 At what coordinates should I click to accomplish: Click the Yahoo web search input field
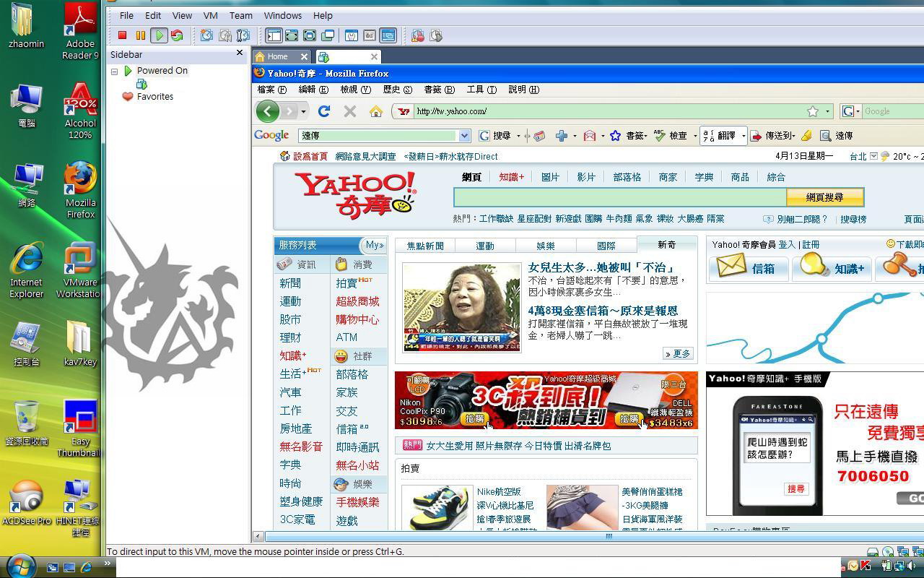(619, 197)
